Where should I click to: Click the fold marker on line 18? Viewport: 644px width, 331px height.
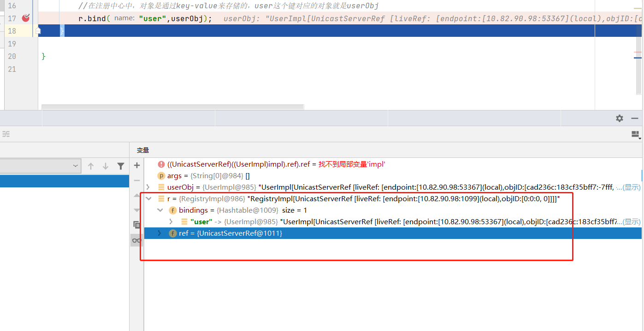[x=38, y=31]
